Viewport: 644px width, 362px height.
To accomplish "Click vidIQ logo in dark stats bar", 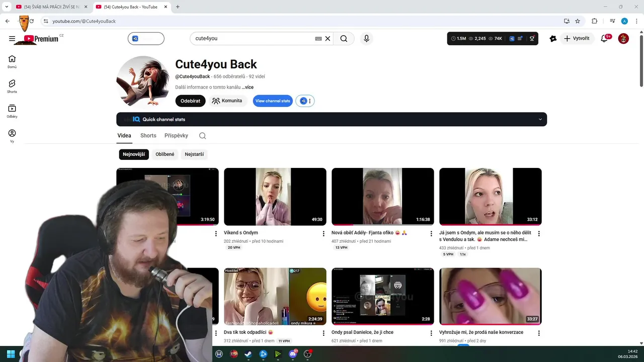I will (512, 39).
